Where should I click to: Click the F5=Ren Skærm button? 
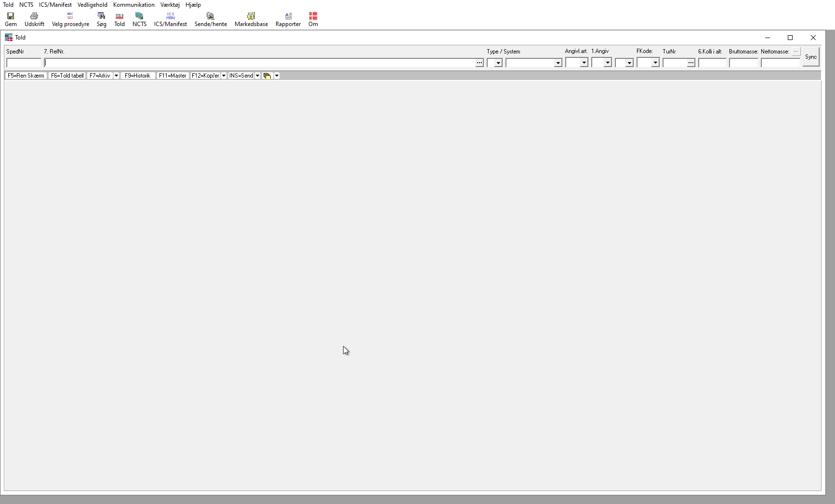tap(26, 76)
